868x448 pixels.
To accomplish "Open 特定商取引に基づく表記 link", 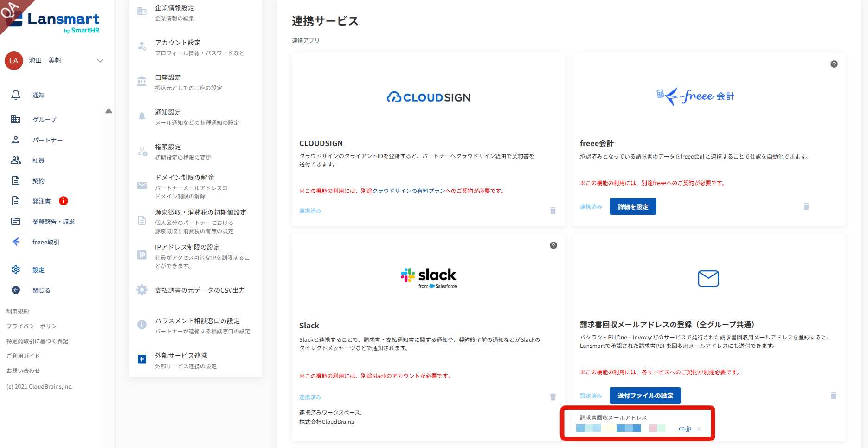I will [37, 341].
